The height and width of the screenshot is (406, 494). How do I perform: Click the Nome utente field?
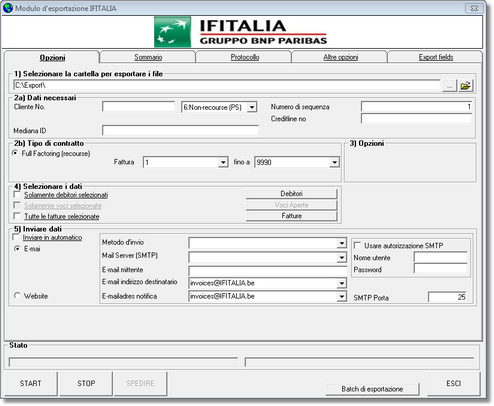click(440, 257)
